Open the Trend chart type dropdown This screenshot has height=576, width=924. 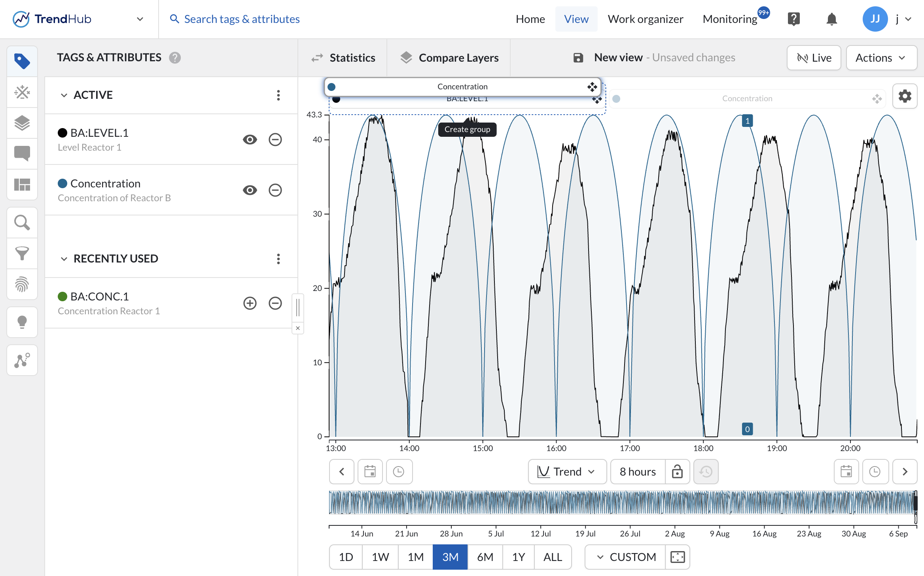tap(568, 472)
